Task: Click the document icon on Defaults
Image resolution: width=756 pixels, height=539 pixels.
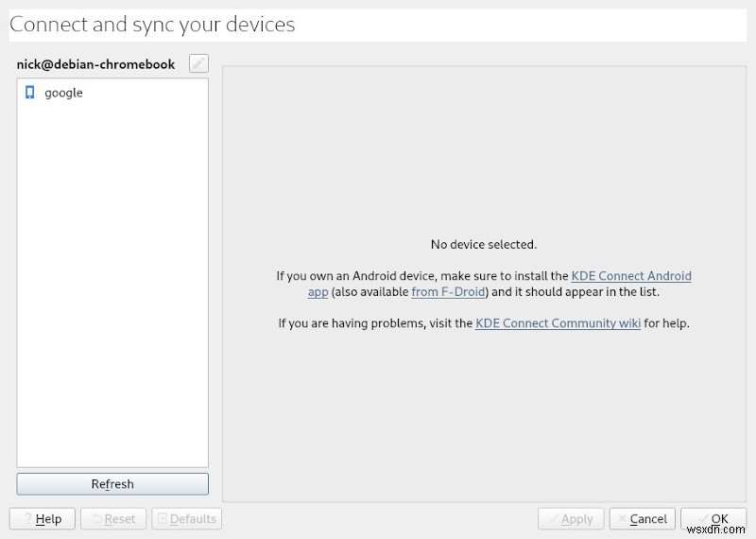Action: [163, 518]
